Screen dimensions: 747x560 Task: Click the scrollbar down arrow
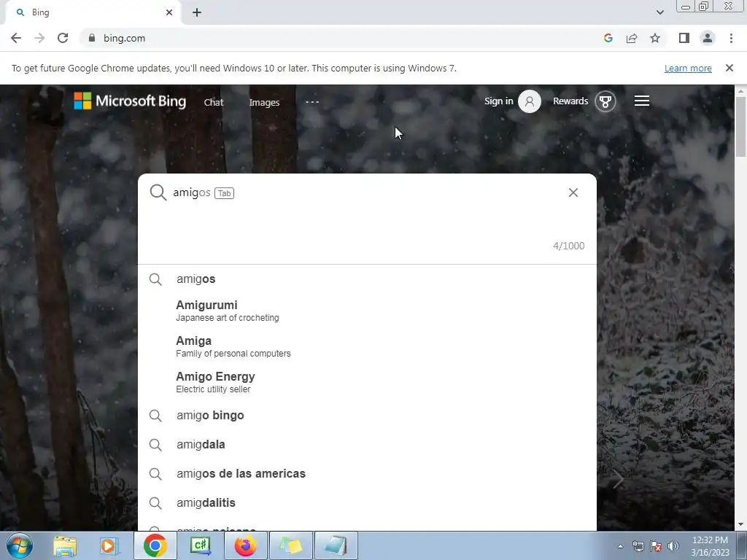[740, 525]
